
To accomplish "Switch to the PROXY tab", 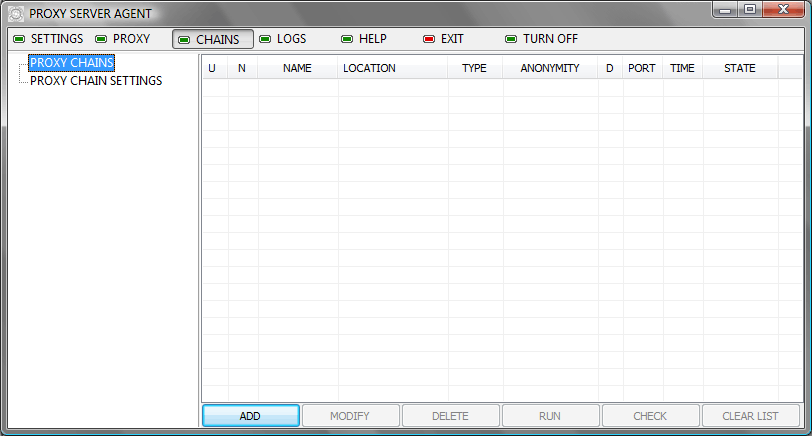I will click(123, 39).
